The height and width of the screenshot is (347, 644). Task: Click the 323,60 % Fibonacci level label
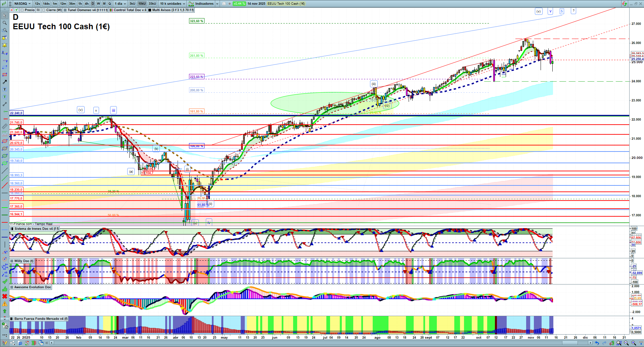[x=196, y=21]
